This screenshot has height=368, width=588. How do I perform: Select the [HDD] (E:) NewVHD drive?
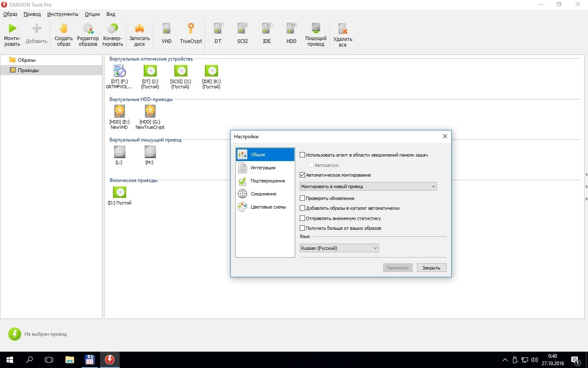pyautogui.click(x=119, y=117)
